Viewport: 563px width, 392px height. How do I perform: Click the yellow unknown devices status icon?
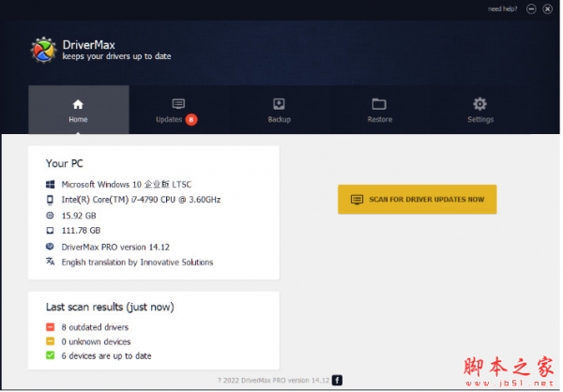(51, 341)
